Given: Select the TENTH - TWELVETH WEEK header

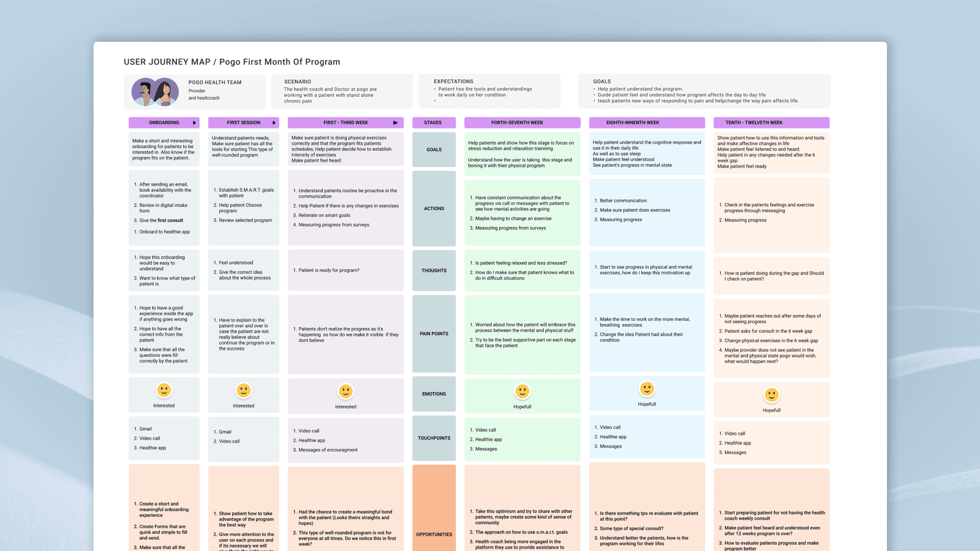Looking at the screenshot, I should [754, 122].
